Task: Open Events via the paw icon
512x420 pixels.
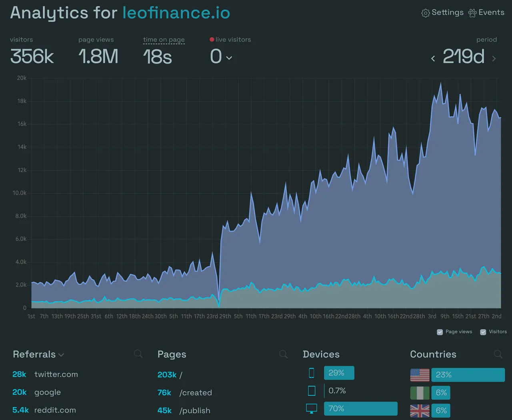Action: (x=472, y=13)
